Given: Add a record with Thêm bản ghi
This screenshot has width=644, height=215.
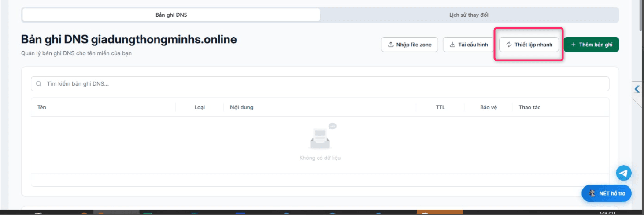Looking at the screenshot, I should [592, 45].
